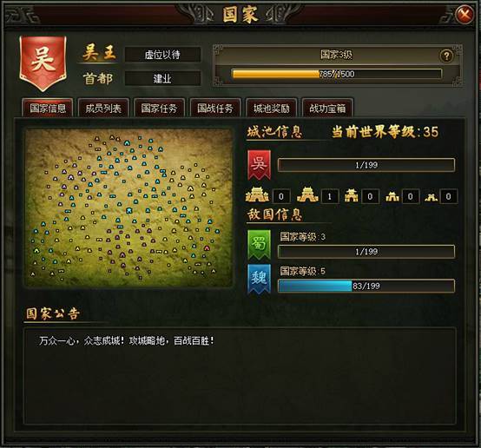Click the blue 魏 enemy nation banner
This screenshot has height=448, width=481.
click(x=260, y=279)
